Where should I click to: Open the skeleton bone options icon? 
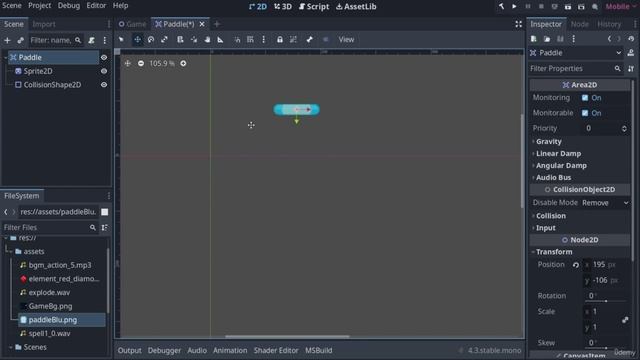pos(309,40)
